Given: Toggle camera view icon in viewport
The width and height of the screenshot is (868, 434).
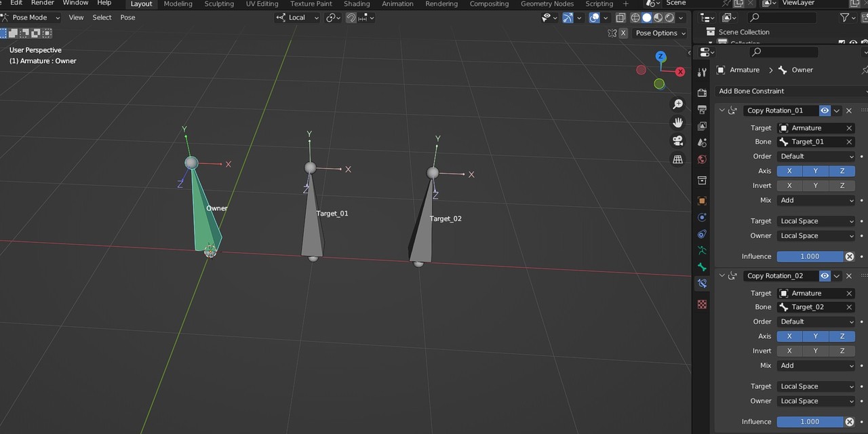Looking at the screenshot, I should point(677,141).
